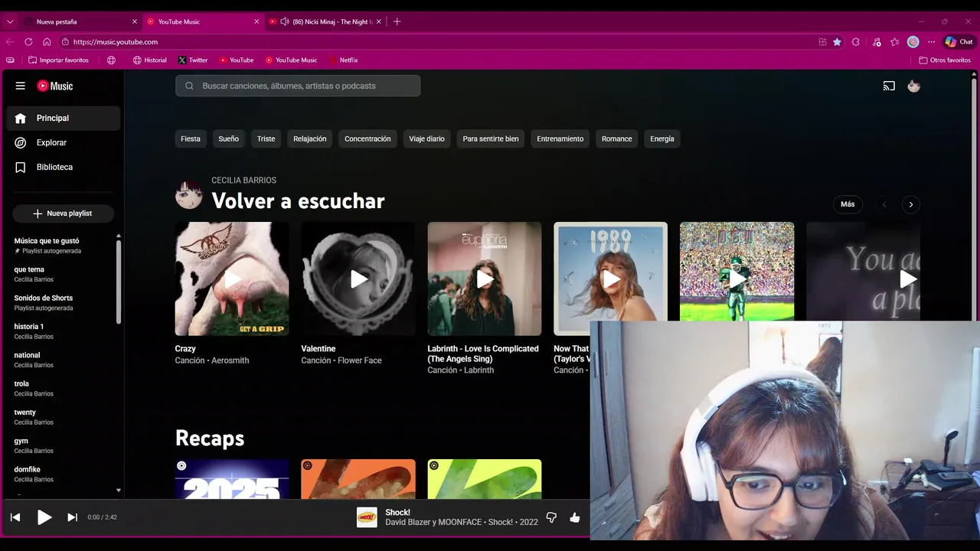Open the 'historia 1' playlist

pyautogui.click(x=64, y=331)
